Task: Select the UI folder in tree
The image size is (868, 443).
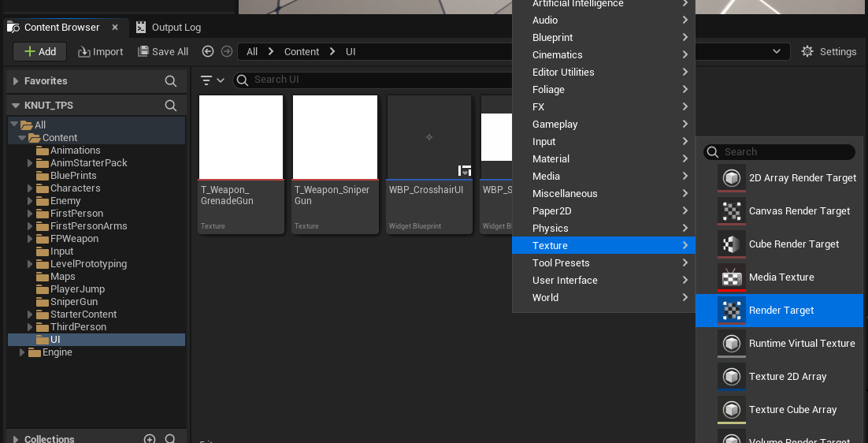Action: 96,340
